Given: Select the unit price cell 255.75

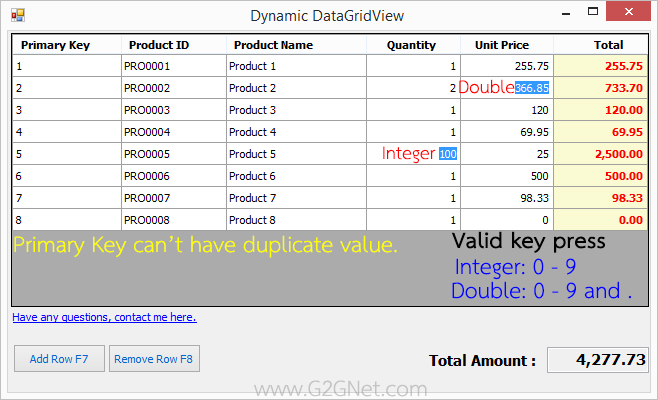Looking at the screenshot, I should (507, 66).
